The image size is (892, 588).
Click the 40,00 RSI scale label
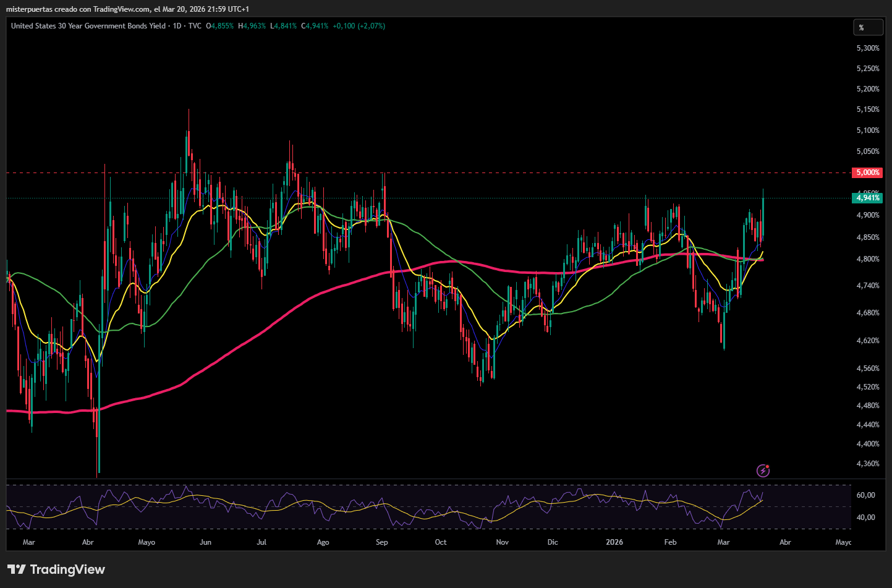pyautogui.click(x=865, y=518)
